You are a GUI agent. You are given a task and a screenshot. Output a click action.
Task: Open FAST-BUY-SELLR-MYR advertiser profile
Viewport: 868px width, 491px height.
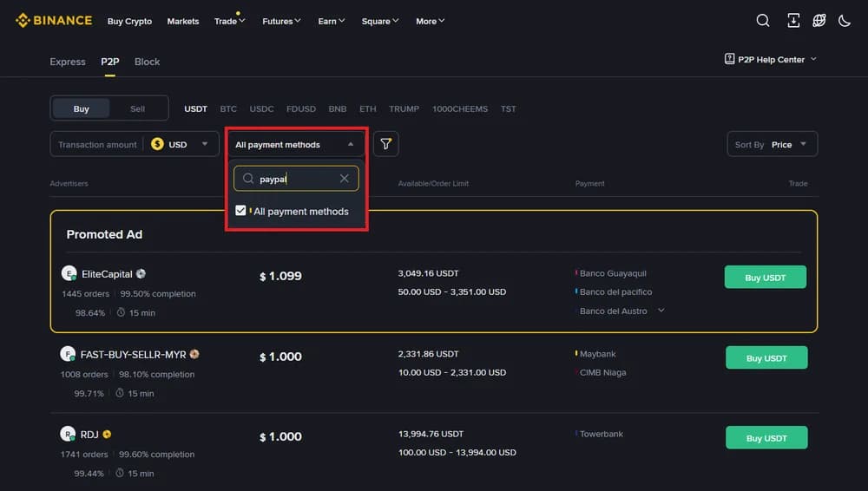click(x=133, y=354)
